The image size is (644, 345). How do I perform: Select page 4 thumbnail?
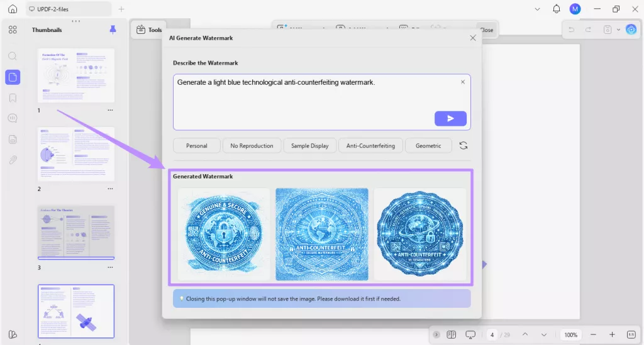click(76, 311)
